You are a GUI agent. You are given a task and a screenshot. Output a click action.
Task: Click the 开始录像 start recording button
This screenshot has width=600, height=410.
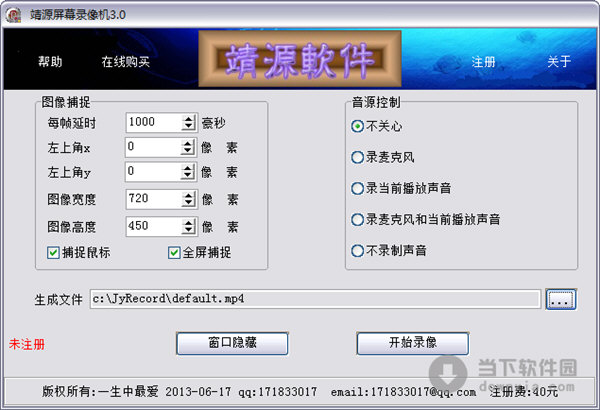point(412,343)
